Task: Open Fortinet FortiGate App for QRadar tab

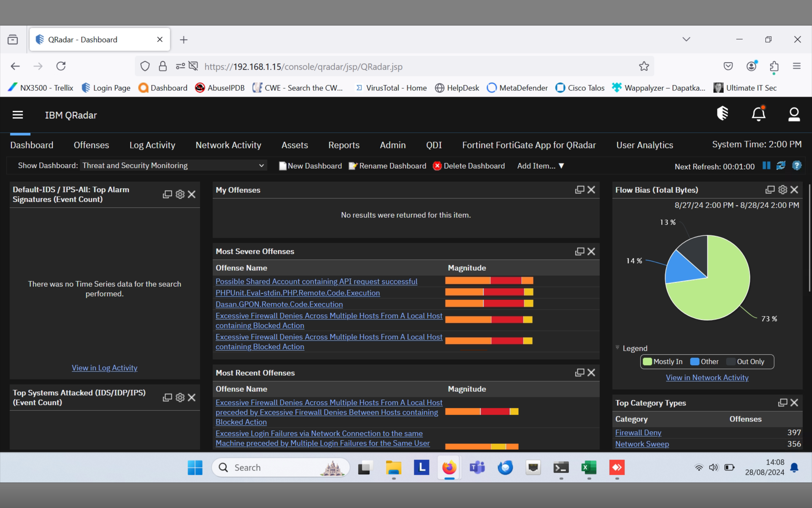Action: click(529, 145)
